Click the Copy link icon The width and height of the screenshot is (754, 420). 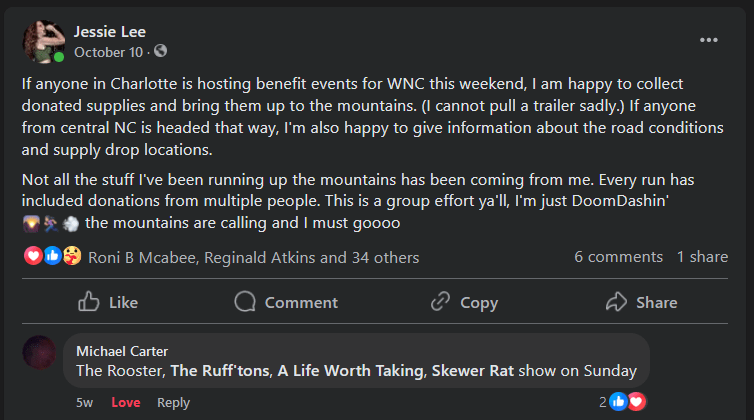point(441,302)
